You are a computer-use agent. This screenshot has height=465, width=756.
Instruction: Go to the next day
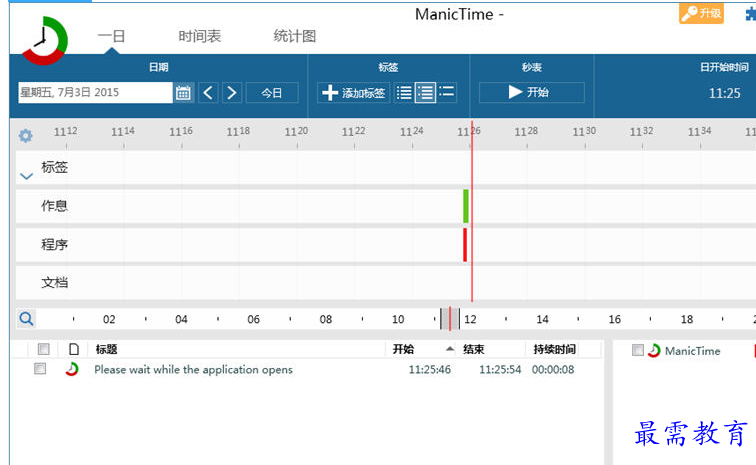231,93
